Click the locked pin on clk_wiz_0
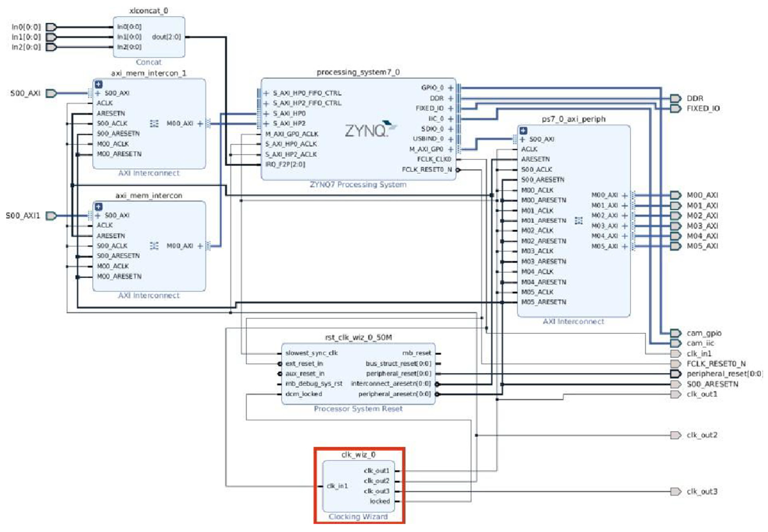The image size is (768, 532). (x=380, y=501)
